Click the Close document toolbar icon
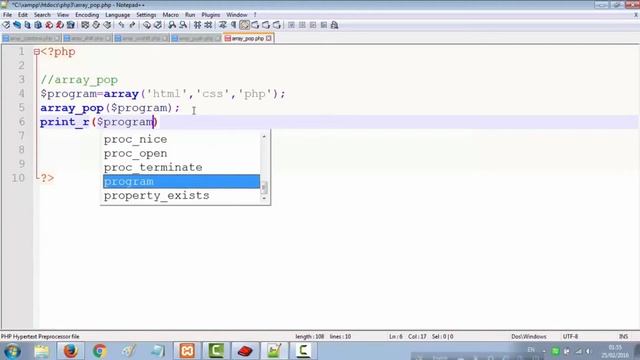The image size is (640, 360). (49, 25)
